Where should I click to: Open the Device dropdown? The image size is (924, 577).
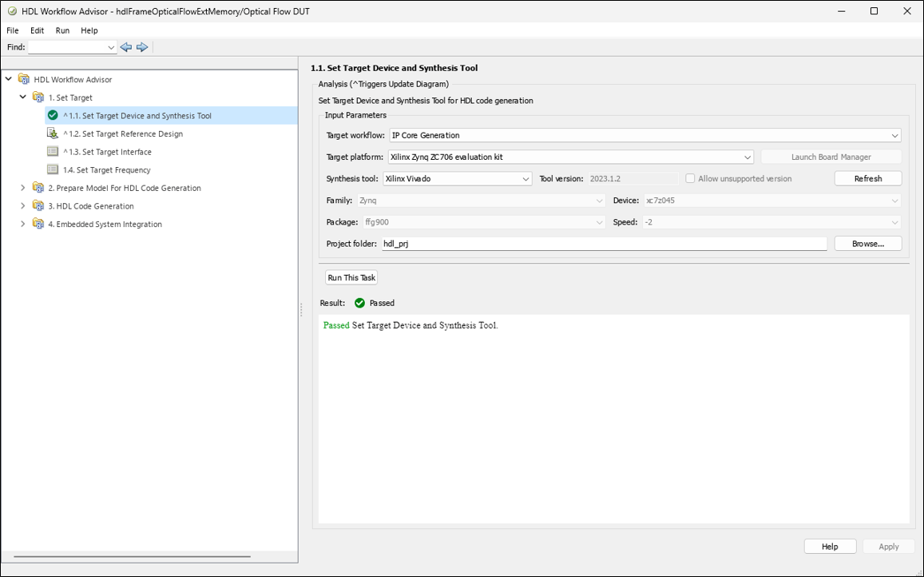(x=894, y=201)
